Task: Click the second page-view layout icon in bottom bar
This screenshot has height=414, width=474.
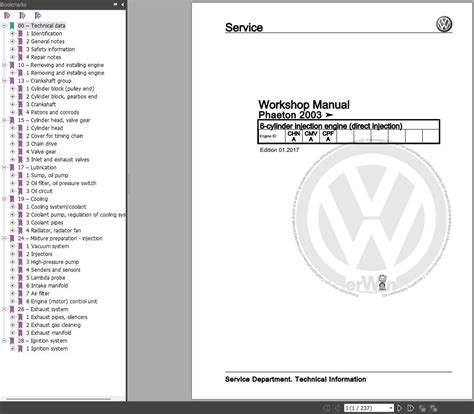Action: tap(434, 408)
